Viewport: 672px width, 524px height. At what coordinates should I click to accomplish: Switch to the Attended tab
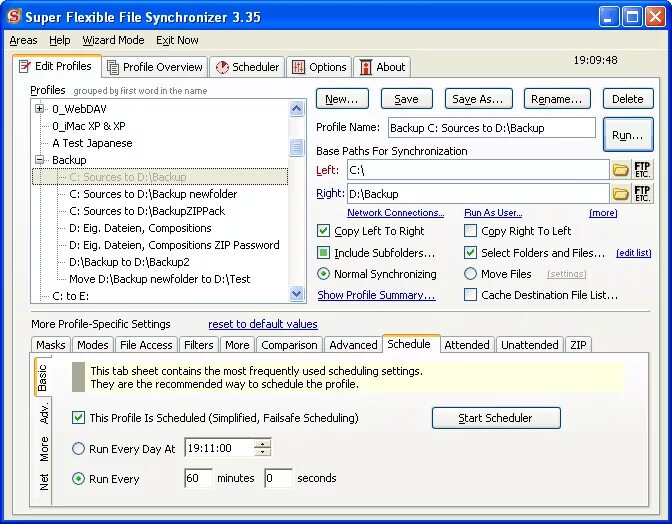pyautogui.click(x=467, y=345)
